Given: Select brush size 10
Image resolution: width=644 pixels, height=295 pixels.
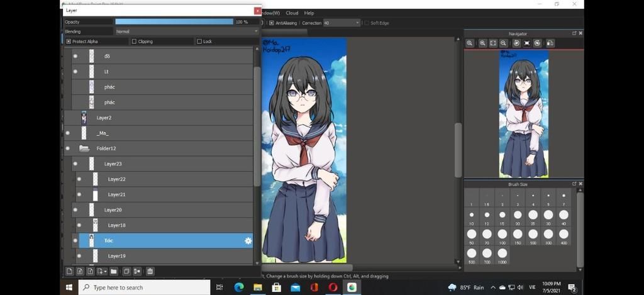Looking at the screenshot, I should pos(472,218).
